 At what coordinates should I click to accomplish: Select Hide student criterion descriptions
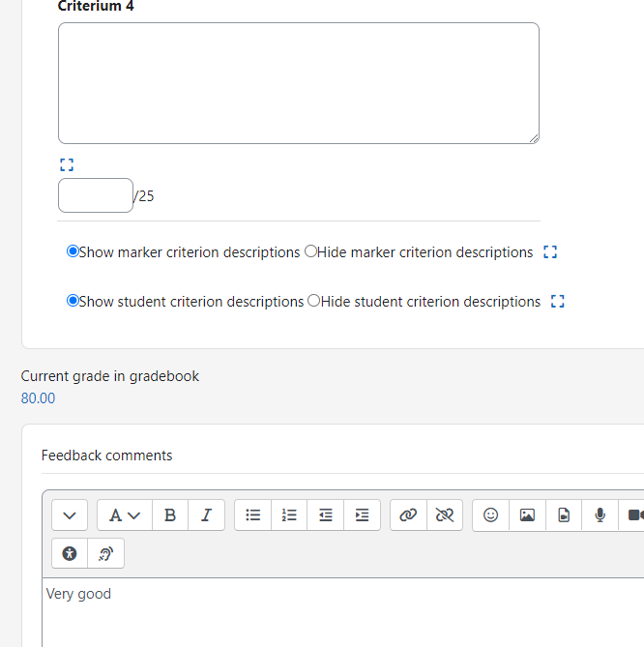pyautogui.click(x=314, y=301)
